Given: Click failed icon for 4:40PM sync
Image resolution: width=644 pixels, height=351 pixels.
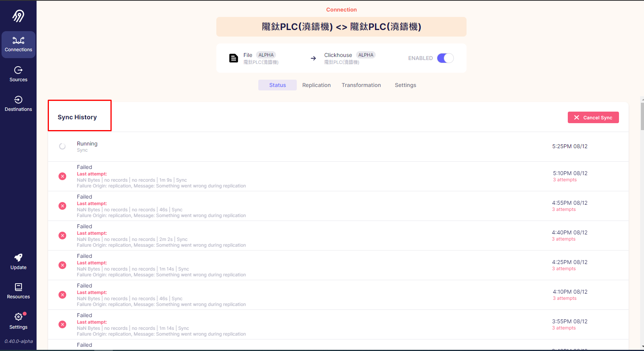Looking at the screenshot, I should tap(62, 236).
